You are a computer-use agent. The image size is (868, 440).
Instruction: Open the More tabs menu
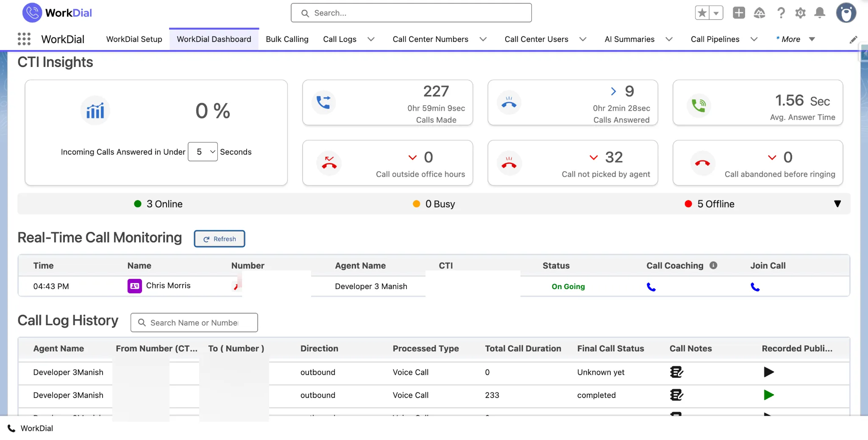795,39
